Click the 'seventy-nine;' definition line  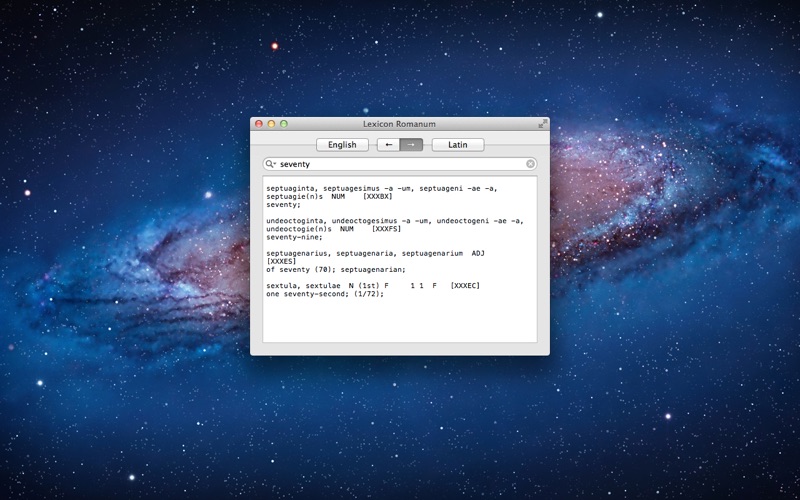coord(294,237)
